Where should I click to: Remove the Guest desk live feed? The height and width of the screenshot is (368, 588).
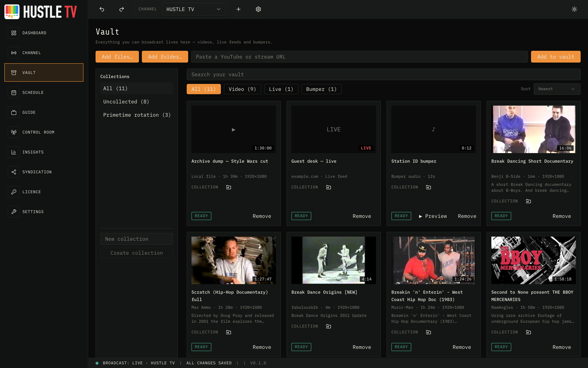(x=362, y=216)
